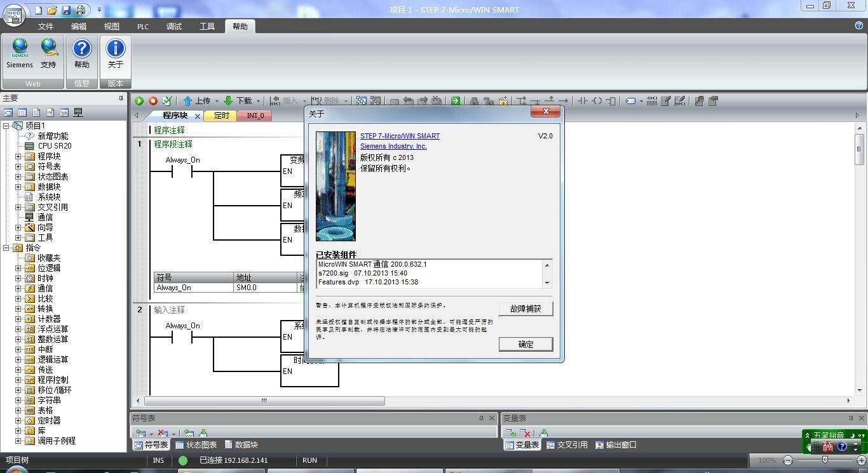Click 确定 button in About dialog
This screenshot has width=868, height=473.
click(526, 344)
